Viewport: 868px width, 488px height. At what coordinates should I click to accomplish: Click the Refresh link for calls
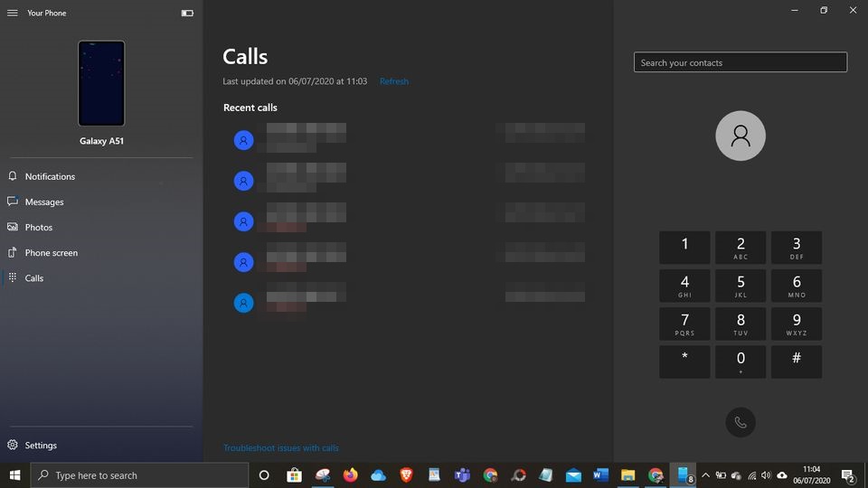click(x=394, y=81)
